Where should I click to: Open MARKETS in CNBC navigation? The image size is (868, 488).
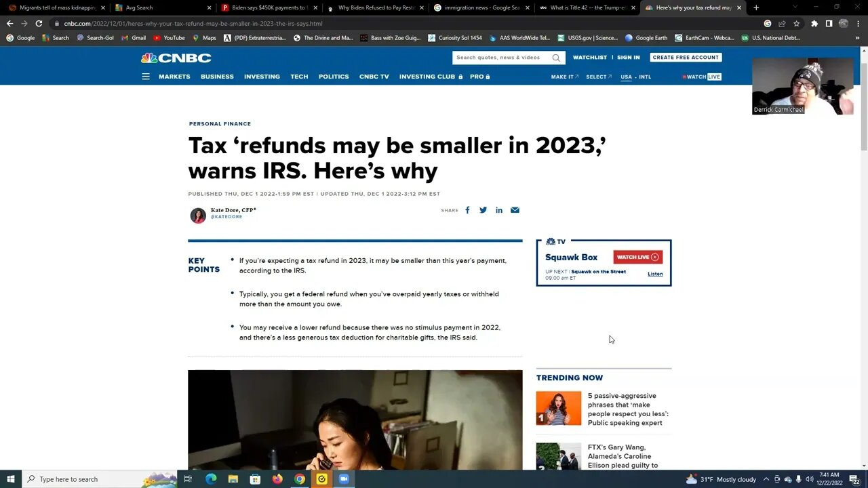174,77
